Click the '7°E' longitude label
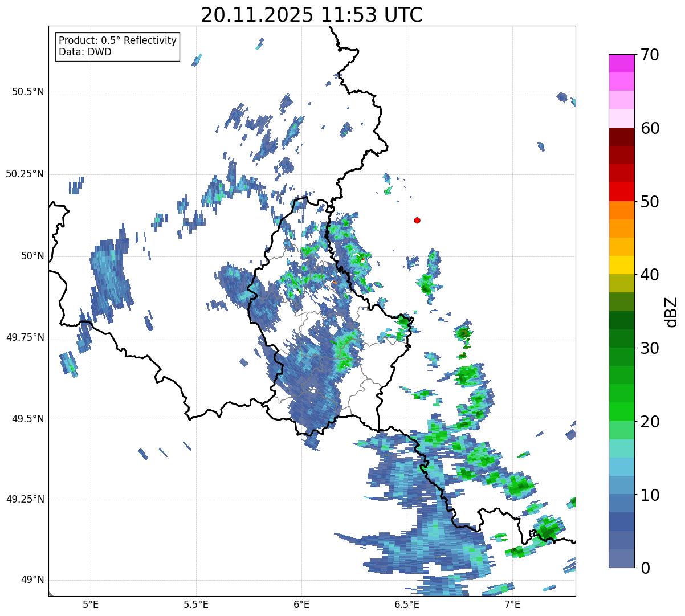 (512, 605)
